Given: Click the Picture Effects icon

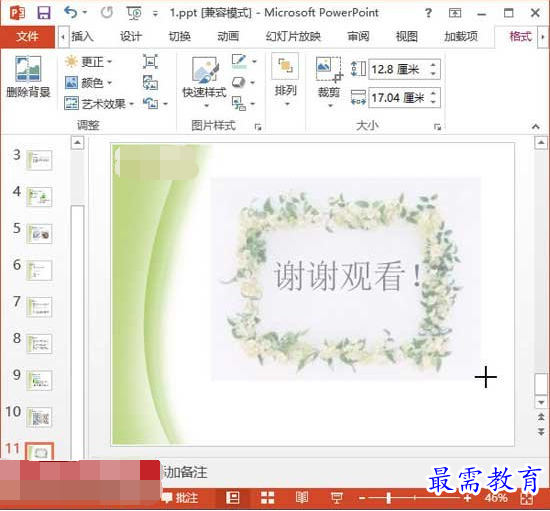Looking at the screenshot, I should tap(239, 83).
